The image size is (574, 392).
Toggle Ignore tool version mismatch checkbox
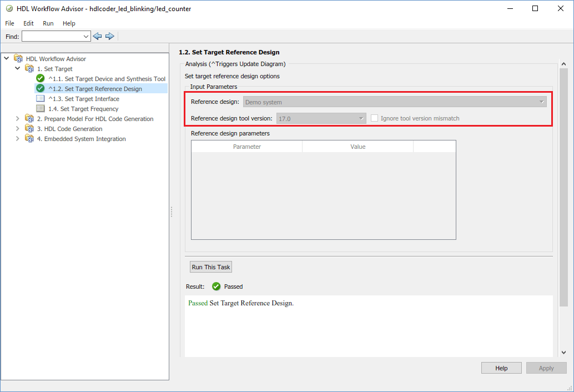[x=375, y=118]
